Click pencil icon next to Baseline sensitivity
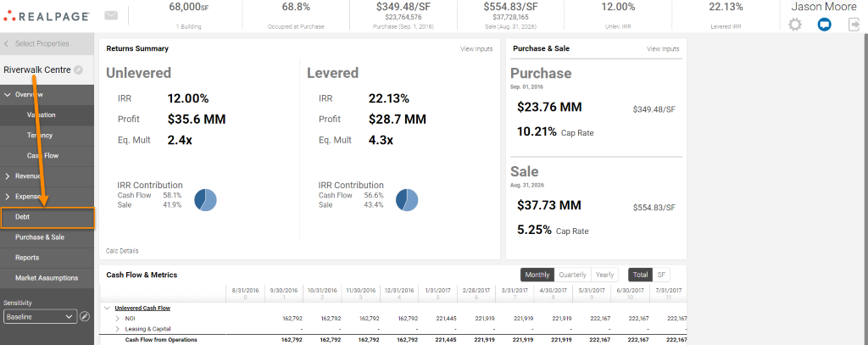 [x=84, y=317]
